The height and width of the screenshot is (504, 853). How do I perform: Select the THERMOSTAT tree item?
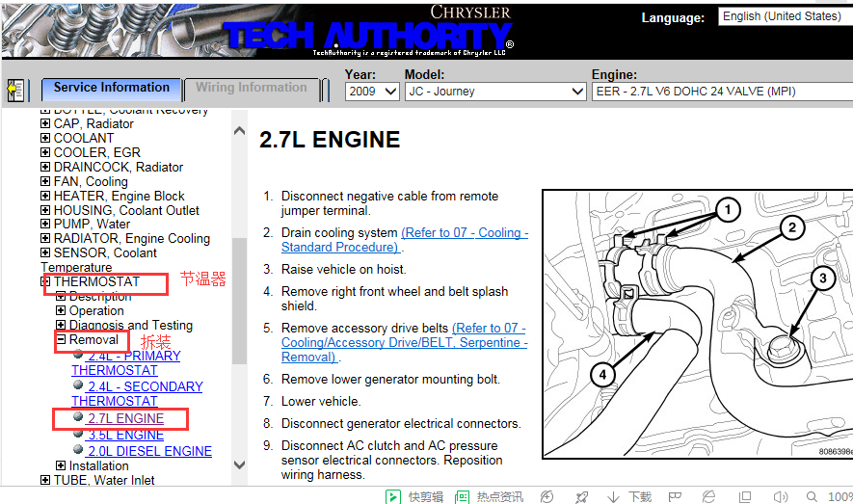[x=96, y=281]
